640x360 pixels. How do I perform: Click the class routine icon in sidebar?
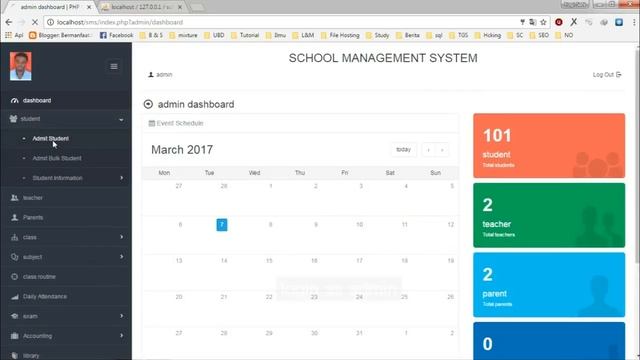tap(15, 277)
